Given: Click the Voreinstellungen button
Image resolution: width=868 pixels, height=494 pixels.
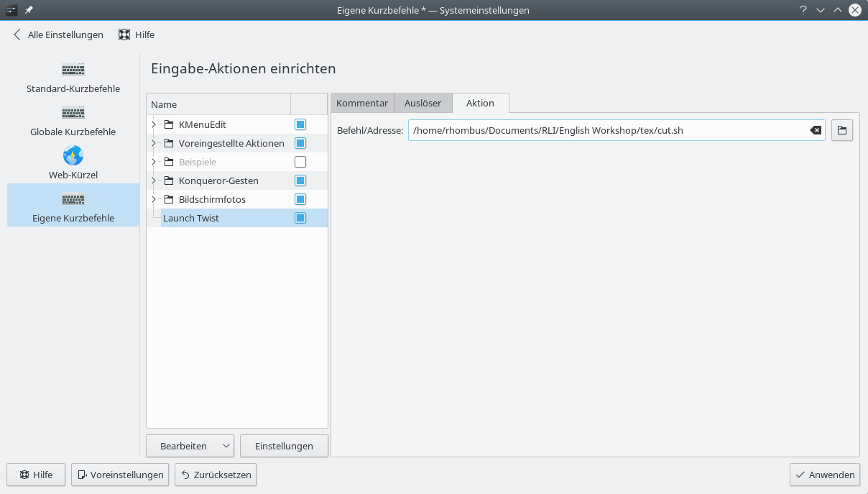Looking at the screenshot, I should (120, 475).
